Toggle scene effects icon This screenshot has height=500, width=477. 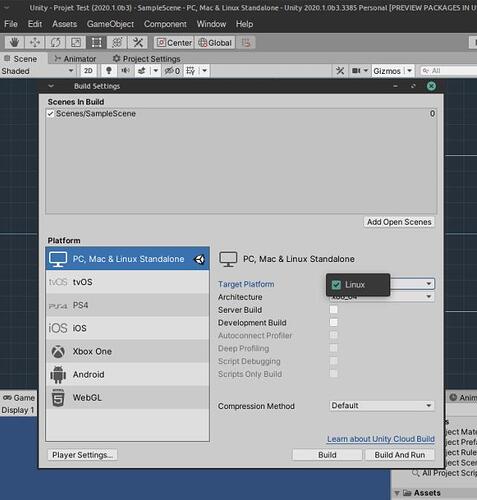tap(142, 71)
